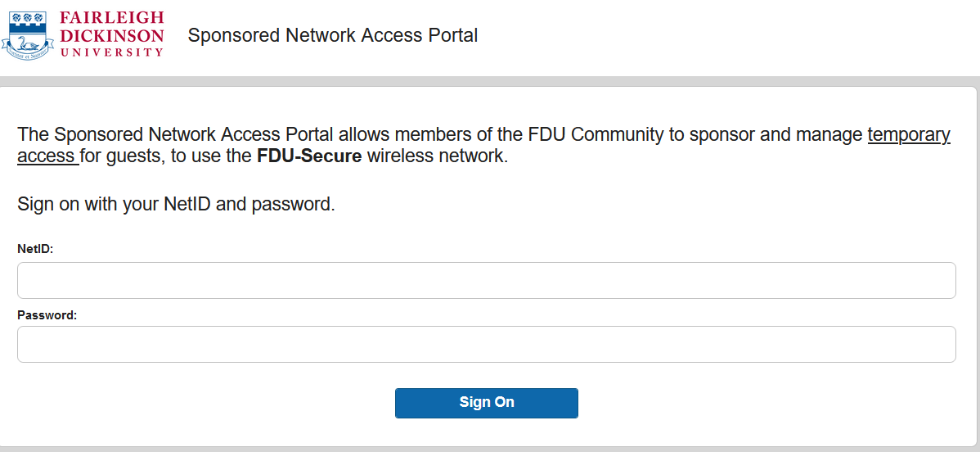Click the word 'temporary' in the underlined link
Image resolution: width=980 pixels, height=452 pixels.
[x=909, y=135]
